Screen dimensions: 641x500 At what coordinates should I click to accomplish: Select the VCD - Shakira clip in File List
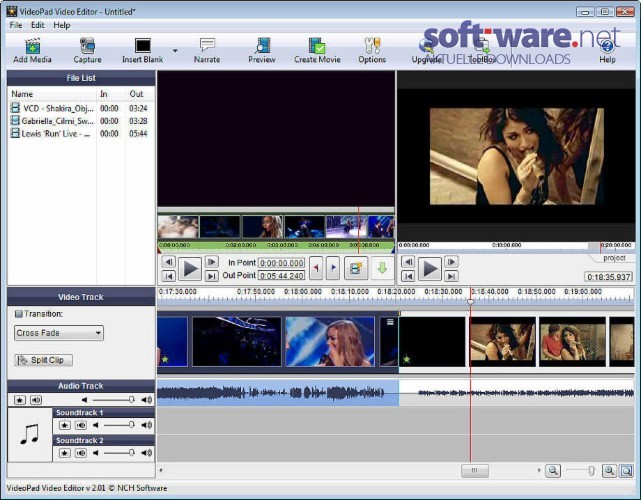[x=81, y=108]
